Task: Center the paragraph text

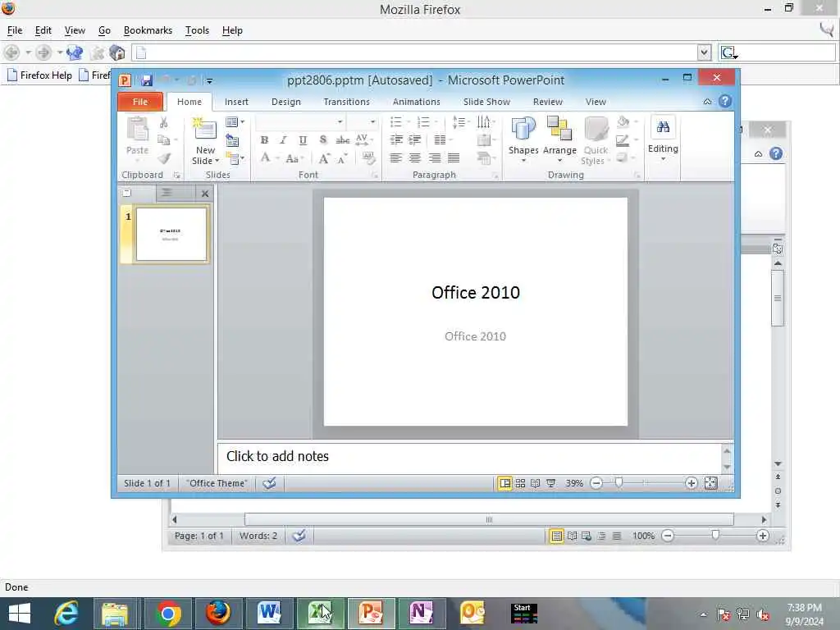Action: click(415, 158)
